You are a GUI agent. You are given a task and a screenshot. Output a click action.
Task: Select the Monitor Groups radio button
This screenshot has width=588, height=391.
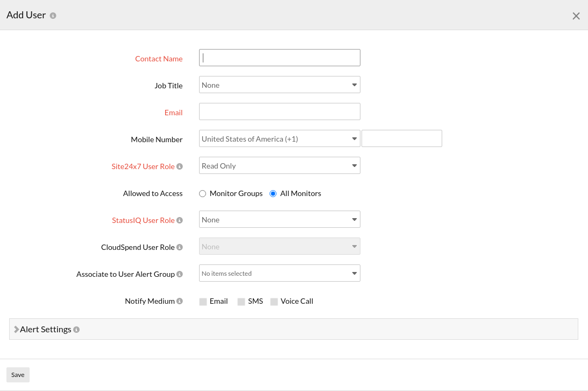click(203, 194)
